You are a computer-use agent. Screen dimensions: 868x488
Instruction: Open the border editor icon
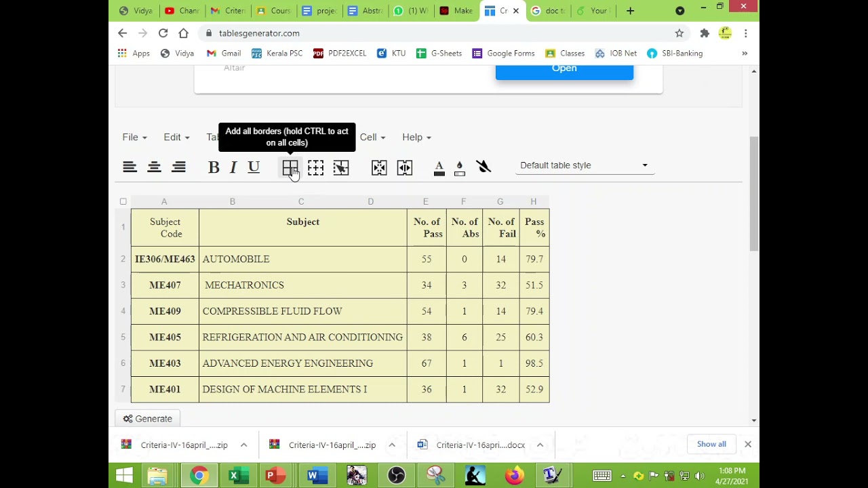[341, 167]
